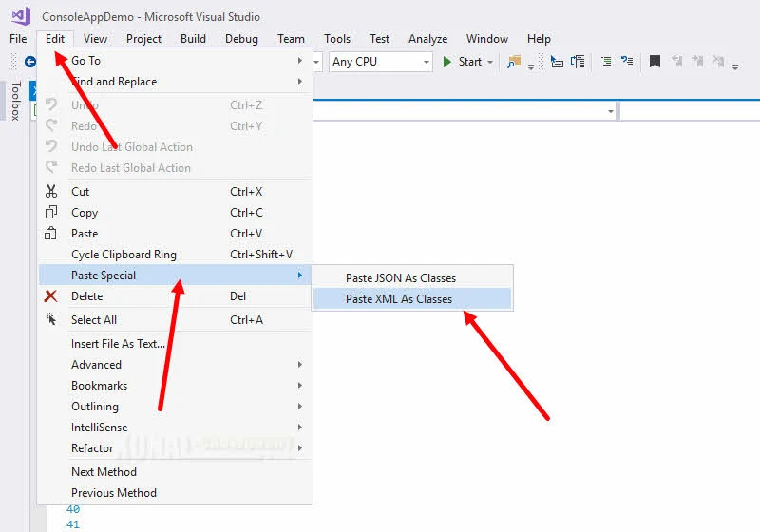This screenshot has height=532, width=760.
Task: Expand the Refactor submenu arrow
Action: pyautogui.click(x=300, y=447)
